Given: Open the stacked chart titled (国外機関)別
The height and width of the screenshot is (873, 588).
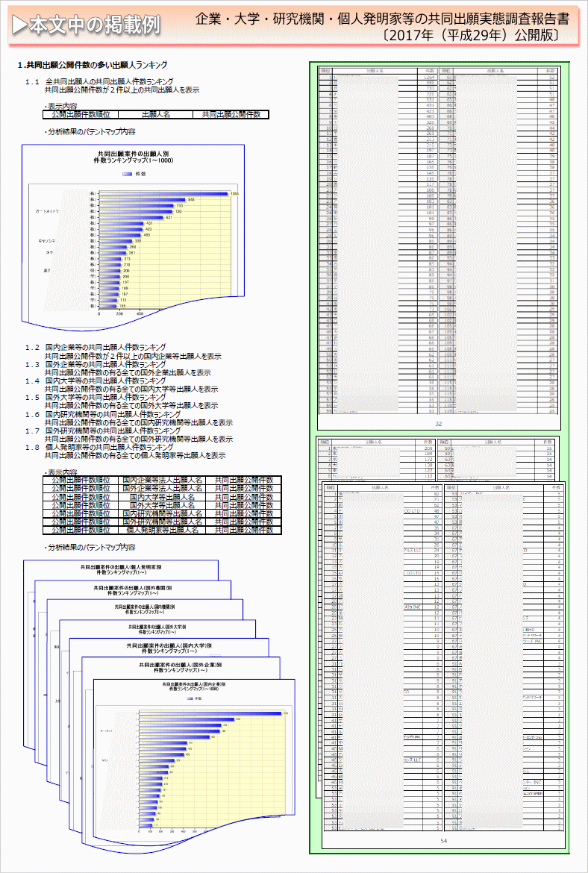Looking at the screenshot, I should tap(134, 589).
